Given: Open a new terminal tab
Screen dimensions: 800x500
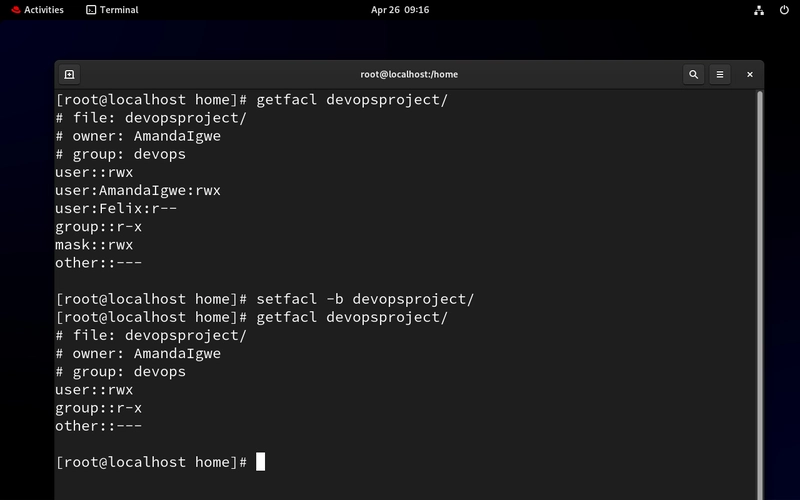Looking at the screenshot, I should pos(69,74).
